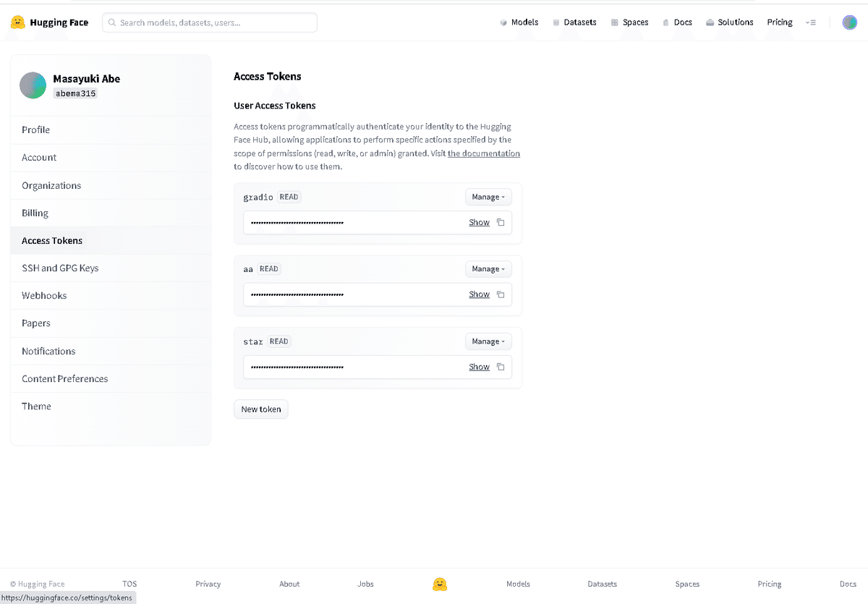Copy the gradio token using its copy icon
The width and height of the screenshot is (868, 604).
[x=500, y=222]
